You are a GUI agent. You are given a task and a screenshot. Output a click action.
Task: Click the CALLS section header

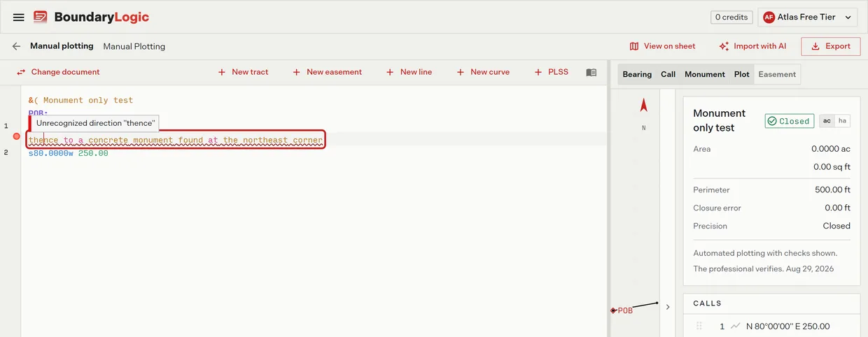[x=707, y=303]
